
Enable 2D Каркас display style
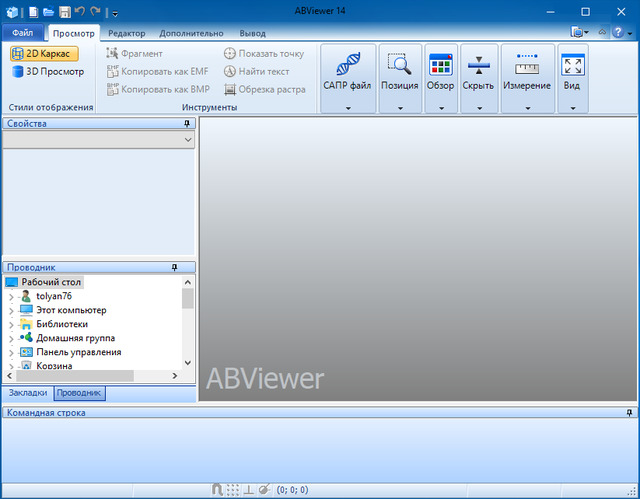pos(45,53)
